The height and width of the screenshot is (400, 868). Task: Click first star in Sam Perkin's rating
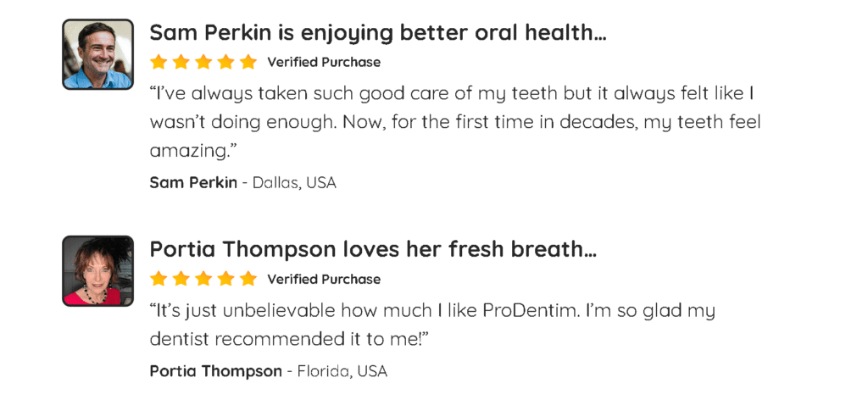tap(159, 62)
